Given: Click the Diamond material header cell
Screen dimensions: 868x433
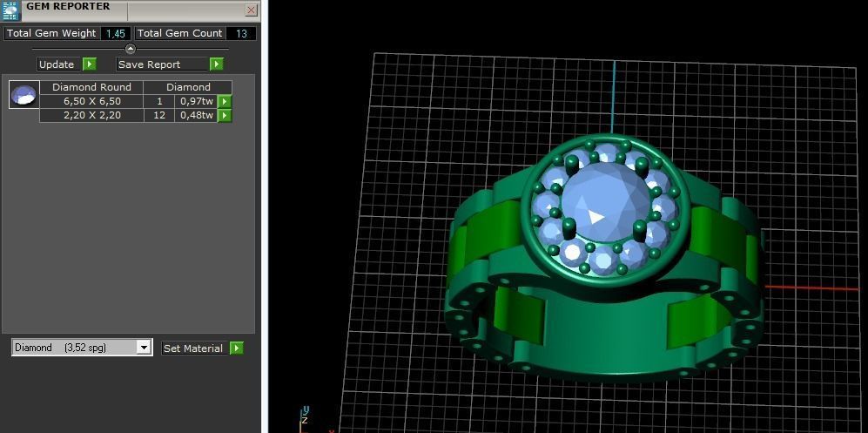Looking at the screenshot, I should pos(188,87).
